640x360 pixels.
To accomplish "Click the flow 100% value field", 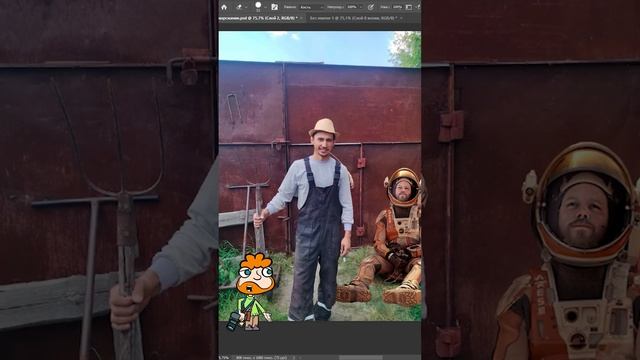I will [398, 7].
